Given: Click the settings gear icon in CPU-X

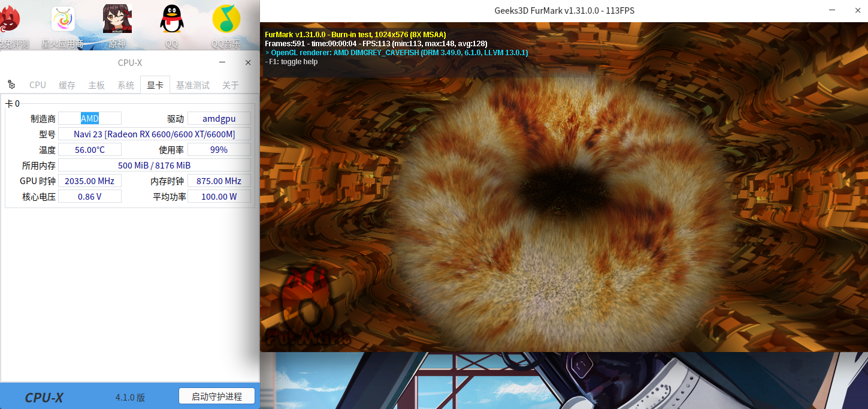Looking at the screenshot, I should (x=11, y=85).
